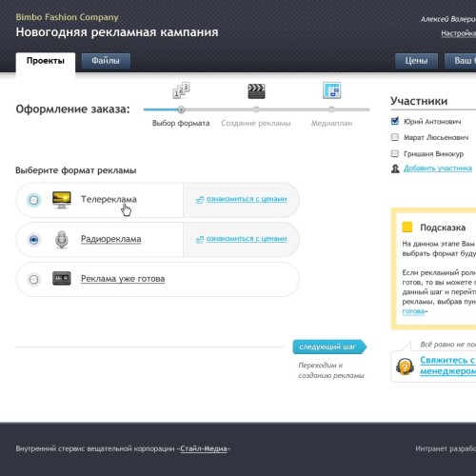Click the add participant person icon
Viewport: 476px width, 476px height.
pyautogui.click(x=395, y=169)
